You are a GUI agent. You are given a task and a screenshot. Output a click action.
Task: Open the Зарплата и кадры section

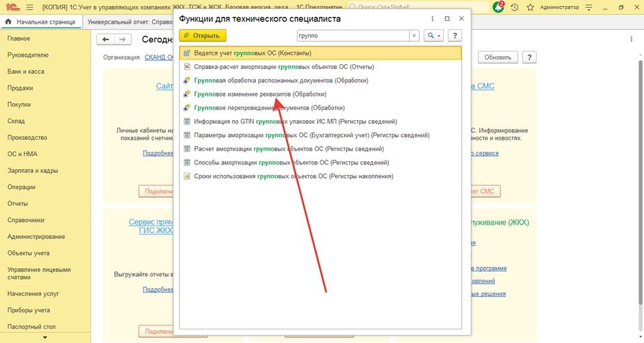pyautogui.click(x=33, y=170)
